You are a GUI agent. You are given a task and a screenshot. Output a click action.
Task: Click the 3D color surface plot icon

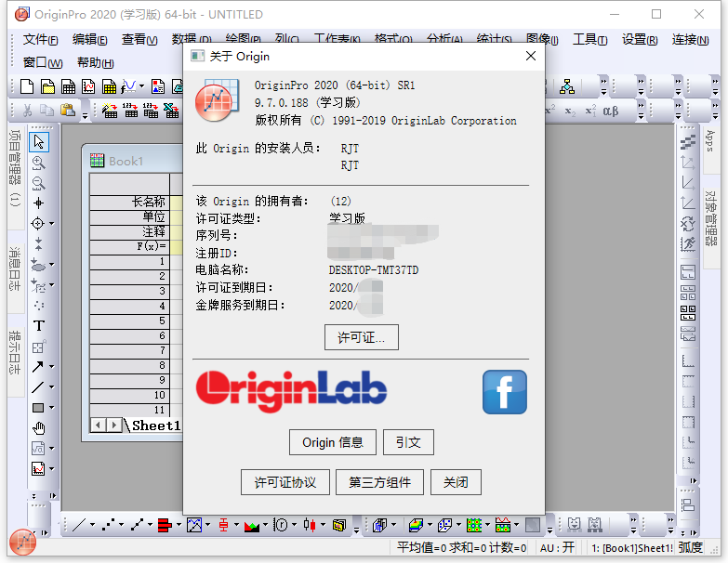coord(416,525)
